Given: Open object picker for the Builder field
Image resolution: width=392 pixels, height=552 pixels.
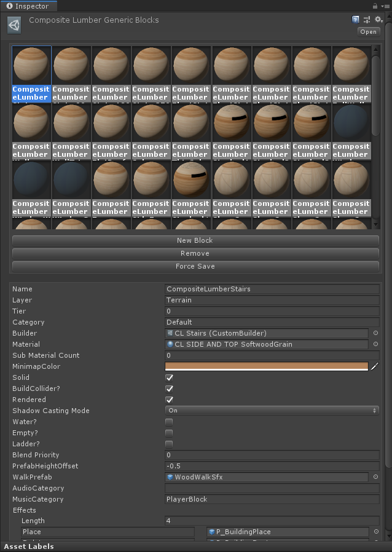Looking at the screenshot, I should pos(375,333).
